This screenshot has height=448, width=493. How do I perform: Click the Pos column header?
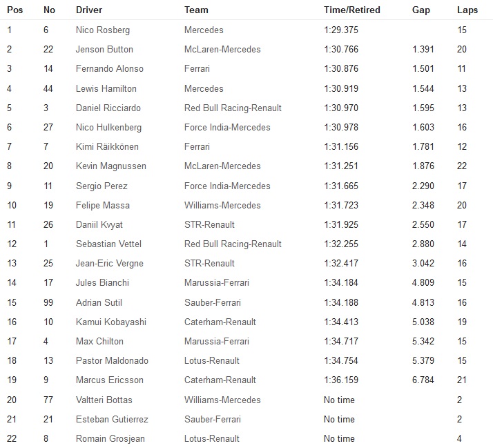pos(14,10)
